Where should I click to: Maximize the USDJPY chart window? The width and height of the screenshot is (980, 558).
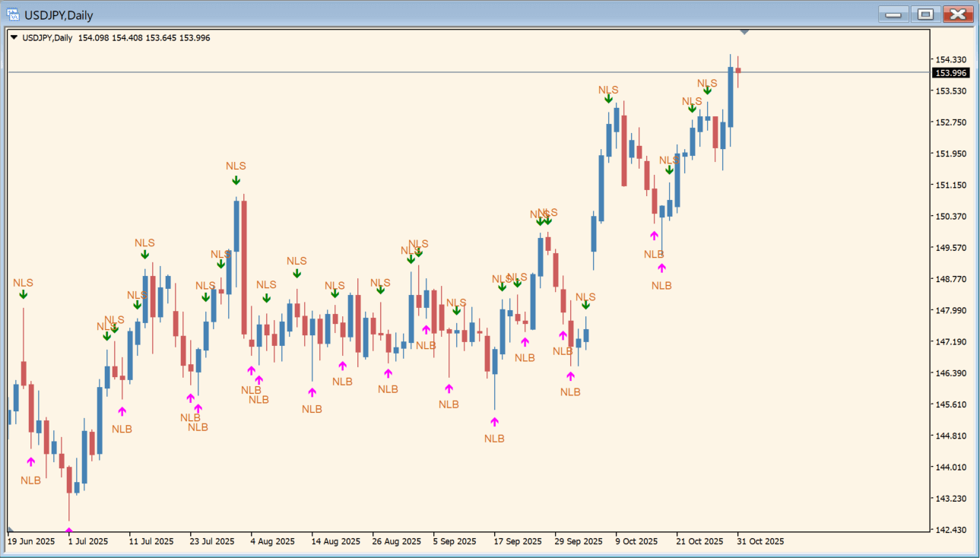925,14
